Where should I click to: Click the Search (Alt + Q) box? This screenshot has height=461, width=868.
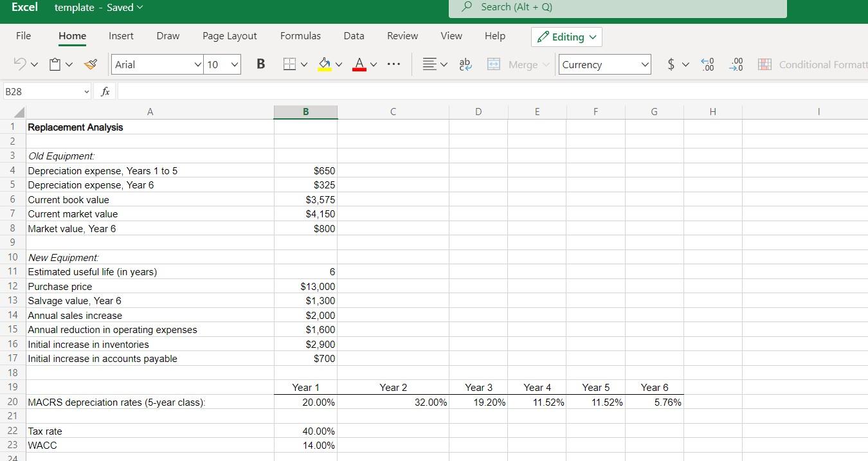(617, 8)
